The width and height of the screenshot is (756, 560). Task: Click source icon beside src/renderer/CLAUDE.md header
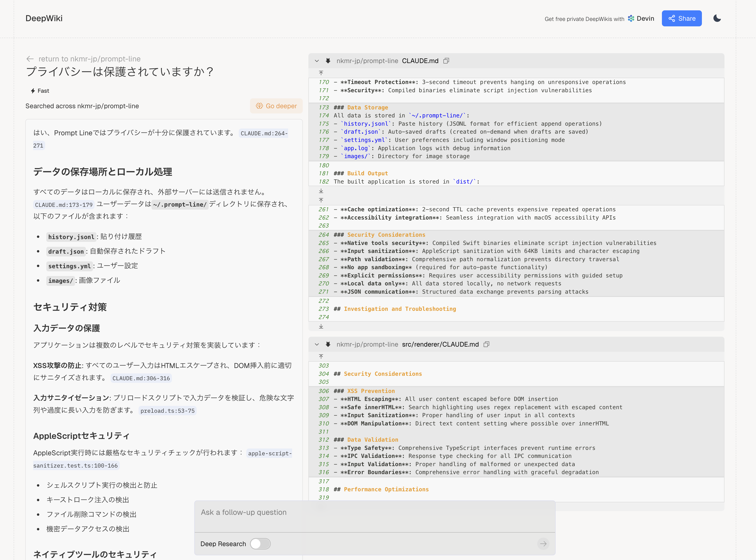[x=328, y=344]
